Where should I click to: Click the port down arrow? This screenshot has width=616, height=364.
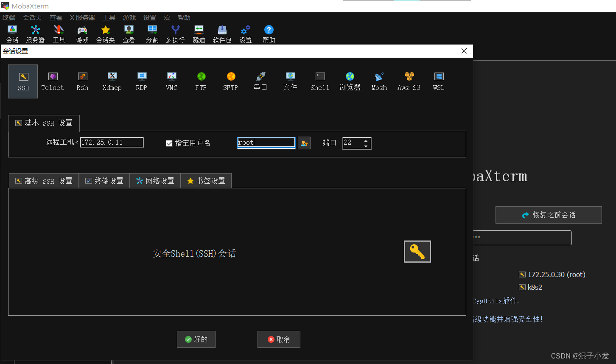coord(366,146)
